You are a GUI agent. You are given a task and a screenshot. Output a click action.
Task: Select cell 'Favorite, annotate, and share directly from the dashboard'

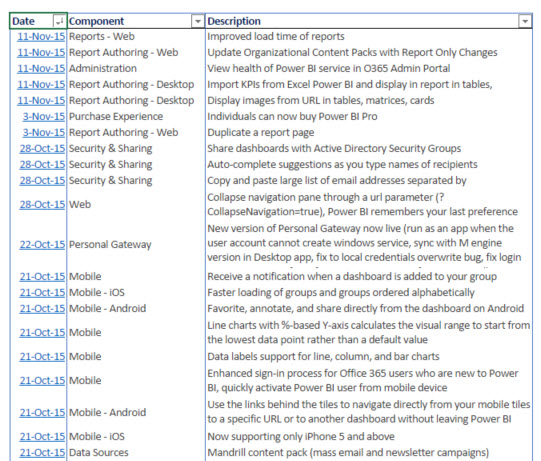click(369, 308)
